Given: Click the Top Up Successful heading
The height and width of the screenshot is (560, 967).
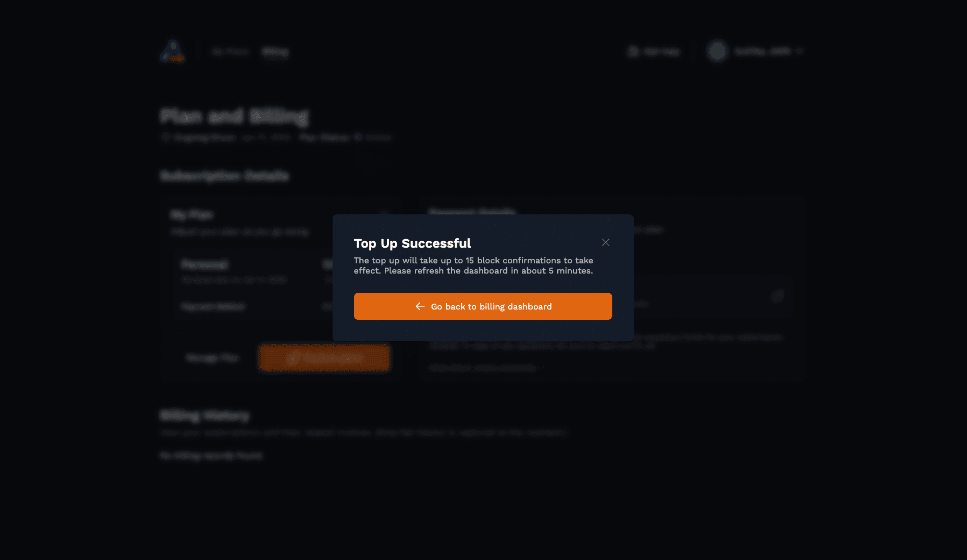Looking at the screenshot, I should pyautogui.click(x=412, y=243).
